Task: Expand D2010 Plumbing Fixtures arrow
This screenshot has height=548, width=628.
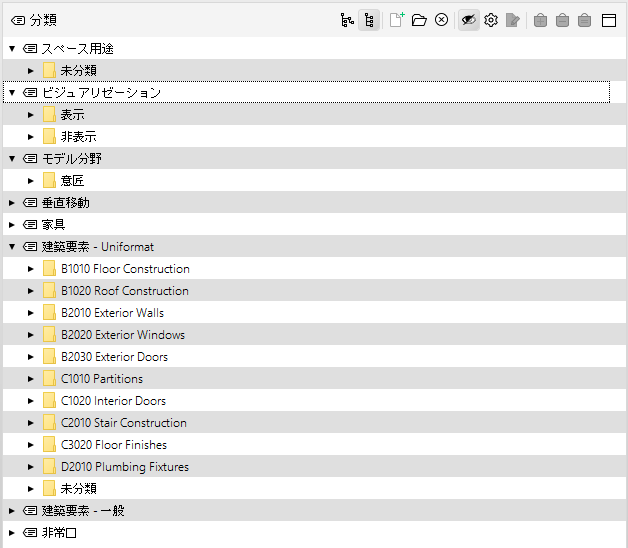Action: coord(30,467)
